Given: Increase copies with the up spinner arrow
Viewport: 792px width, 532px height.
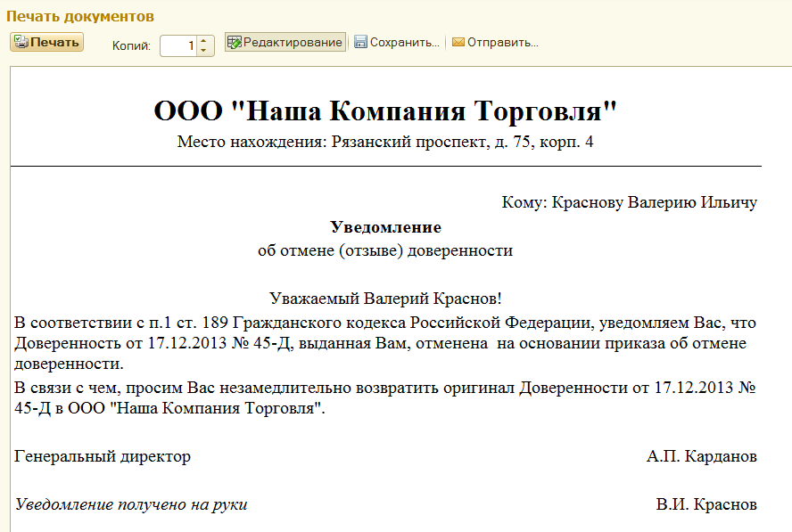Looking at the screenshot, I should pyautogui.click(x=203, y=40).
